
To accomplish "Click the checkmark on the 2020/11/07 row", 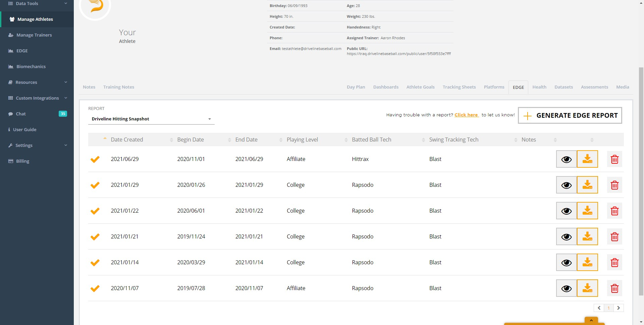I will [x=95, y=288].
